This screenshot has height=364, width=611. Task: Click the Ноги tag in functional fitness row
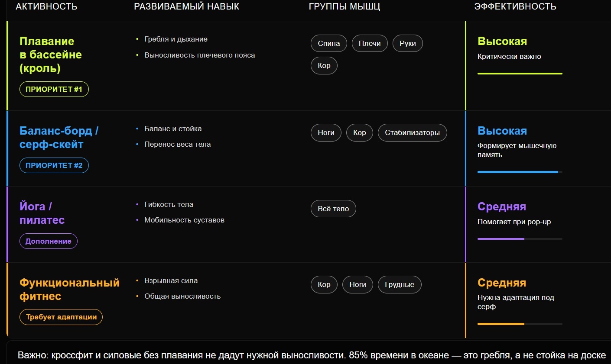[x=357, y=284]
